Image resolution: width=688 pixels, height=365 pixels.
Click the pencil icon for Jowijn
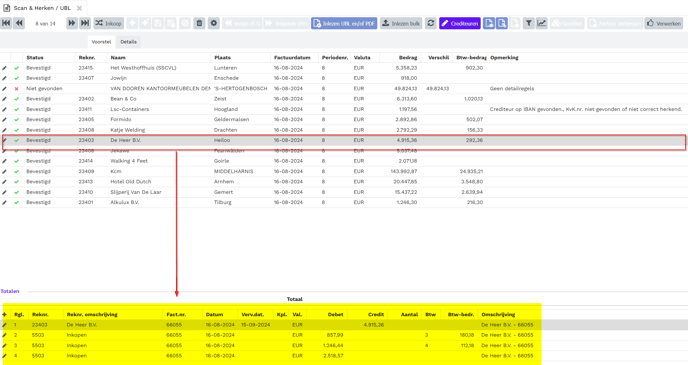[4, 78]
